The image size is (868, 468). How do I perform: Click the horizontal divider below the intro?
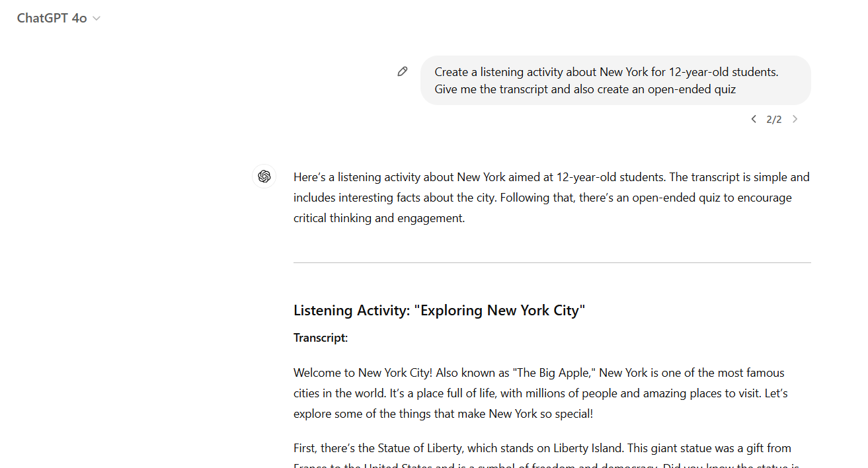point(551,262)
